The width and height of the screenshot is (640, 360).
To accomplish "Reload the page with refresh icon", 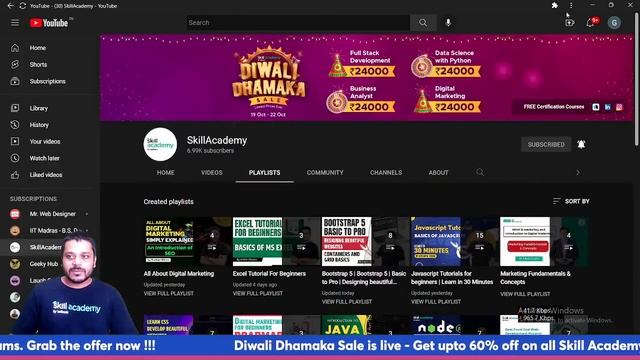I will (x=23, y=6).
